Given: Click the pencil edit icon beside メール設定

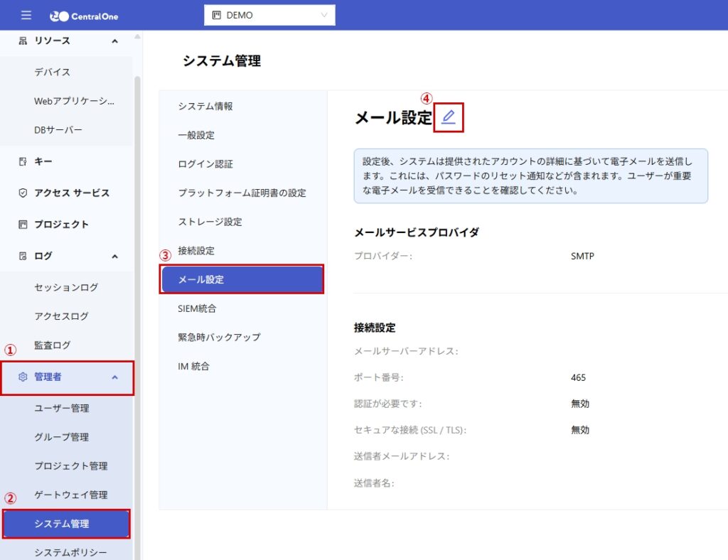Looking at the screenshot, I should point(448,117).
